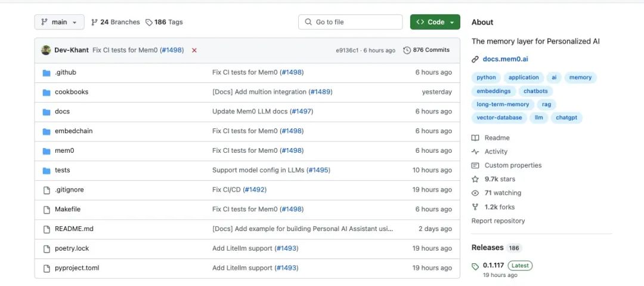
Task: Click the Dev-Khant avatar image
Action: coord(46,50)
